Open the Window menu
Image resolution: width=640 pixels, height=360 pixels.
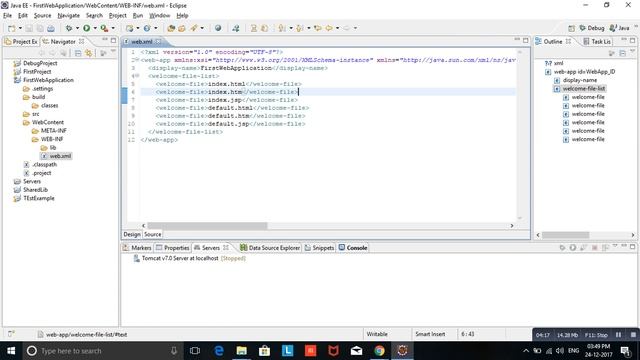click(x=159, y=16)
